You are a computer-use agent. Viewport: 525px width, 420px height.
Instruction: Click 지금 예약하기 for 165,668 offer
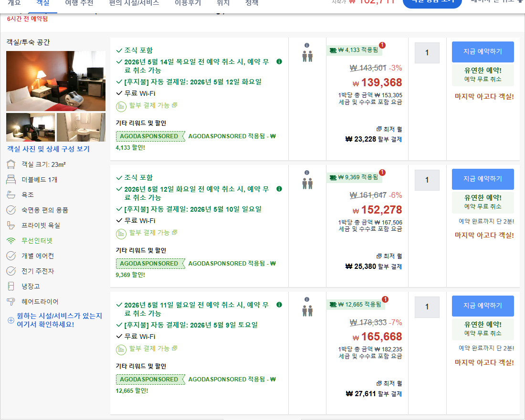[483, 306]
